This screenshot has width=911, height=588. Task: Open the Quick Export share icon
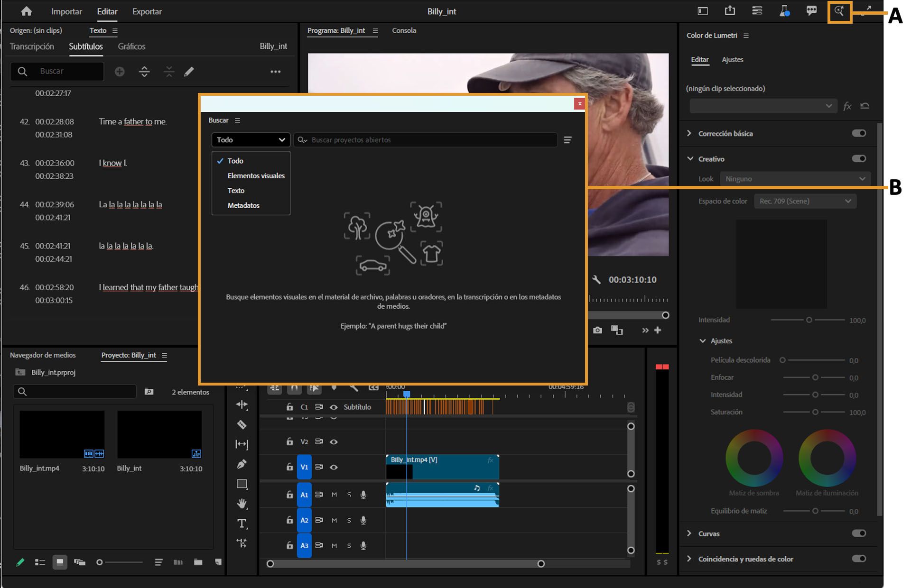click(x=730, y=11)
